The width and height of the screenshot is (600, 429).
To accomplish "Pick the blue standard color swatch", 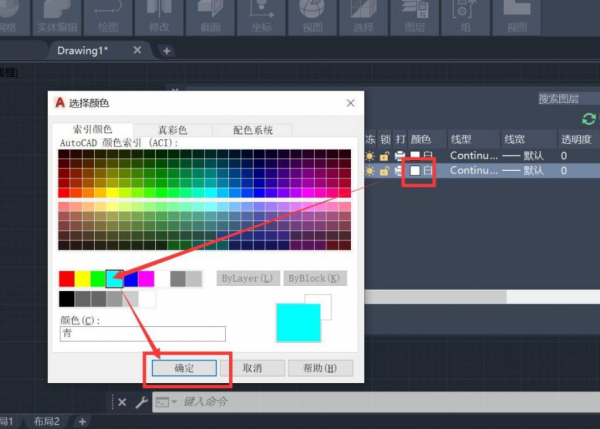I will tap(130, 279).
